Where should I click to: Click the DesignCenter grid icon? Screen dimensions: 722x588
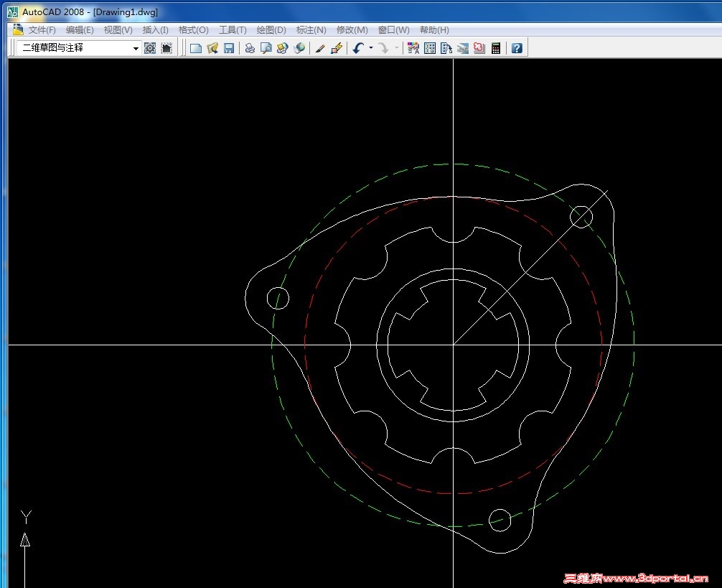[x=430, y=48]
